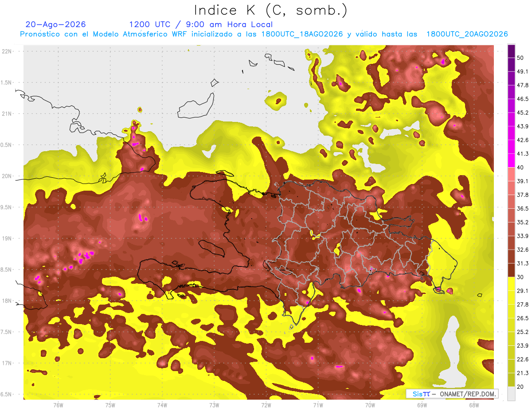Click the forecast date "20-Ago-2026"
Image resolution: width=532 pixels, height=411 pixels.
[x=56, y=24]
